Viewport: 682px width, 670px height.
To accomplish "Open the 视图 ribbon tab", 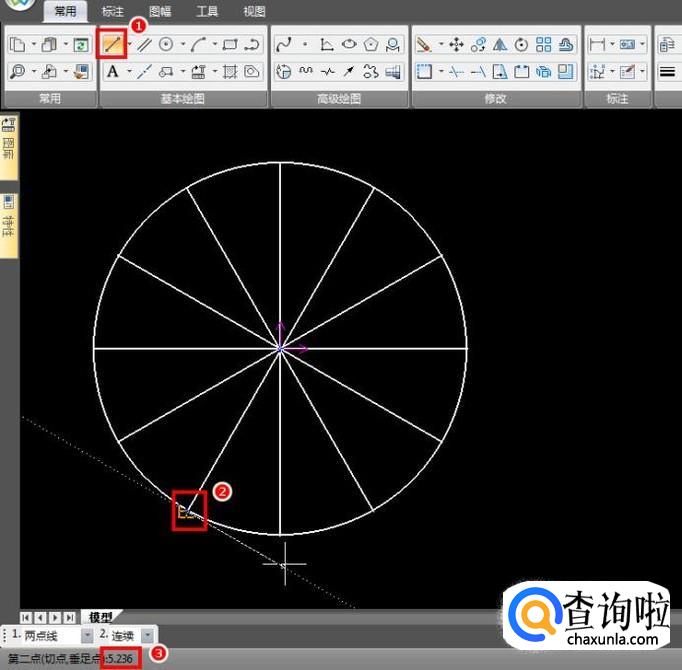I will [x=254, y=12].
